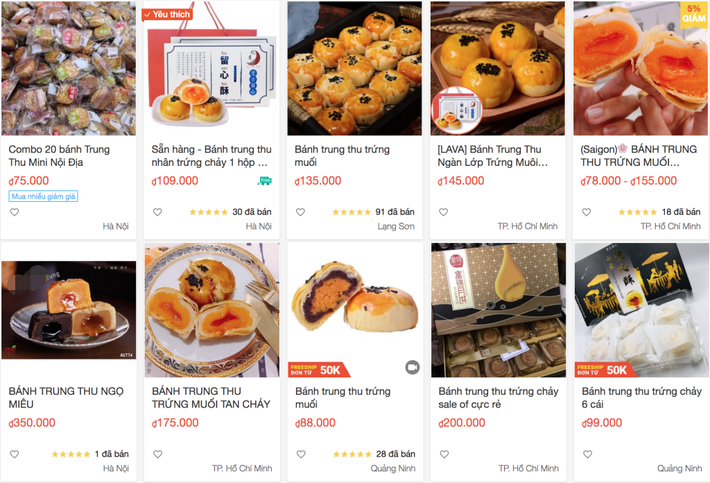Screen dimensions: 710x483
Task: Favorite the ₫135.000 Bánh trung thu trứng muối
Action: tap(300, 212)
